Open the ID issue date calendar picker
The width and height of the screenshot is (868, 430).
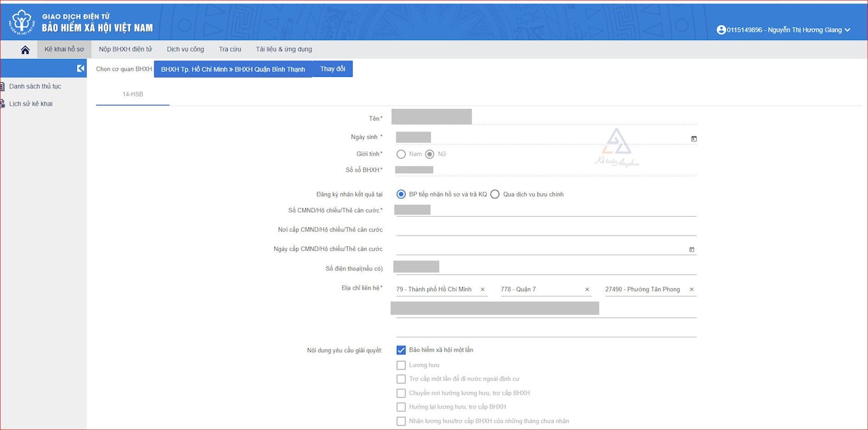[x=691, y=249]
